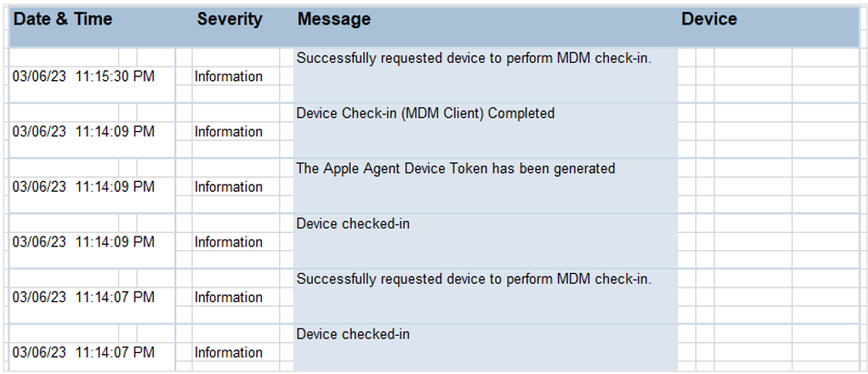Sort by the Date & Time column header

(x=63, y=19)
